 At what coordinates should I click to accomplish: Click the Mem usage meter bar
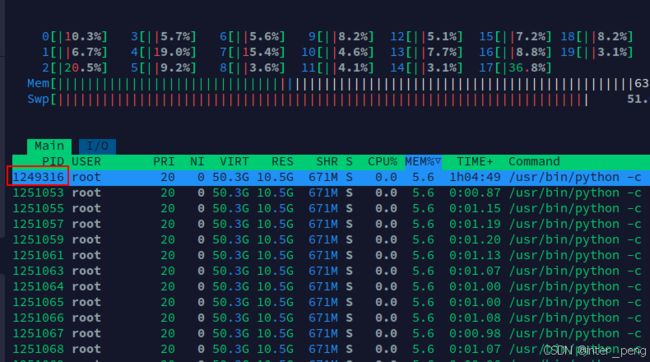338,84
